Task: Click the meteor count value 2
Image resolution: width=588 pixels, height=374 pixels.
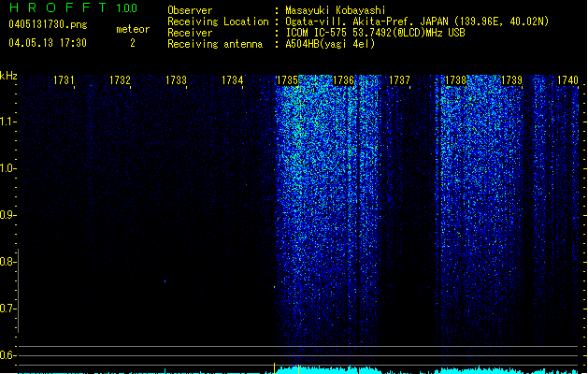Action: (133, 43)
